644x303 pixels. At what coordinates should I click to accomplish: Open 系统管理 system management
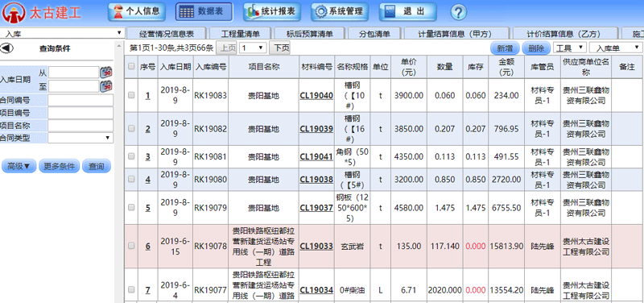point(339,12)
